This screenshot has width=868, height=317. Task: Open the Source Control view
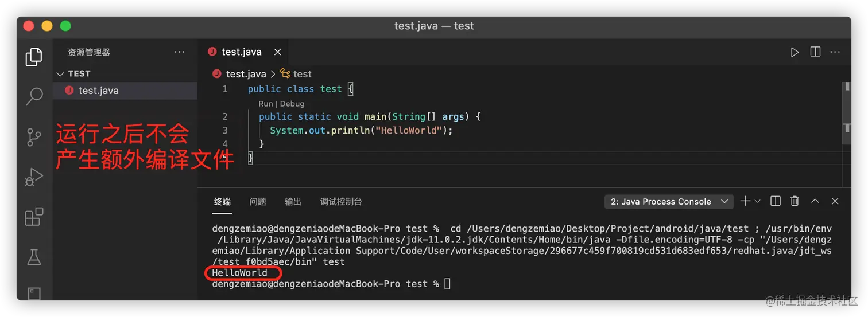pos(34,137)
